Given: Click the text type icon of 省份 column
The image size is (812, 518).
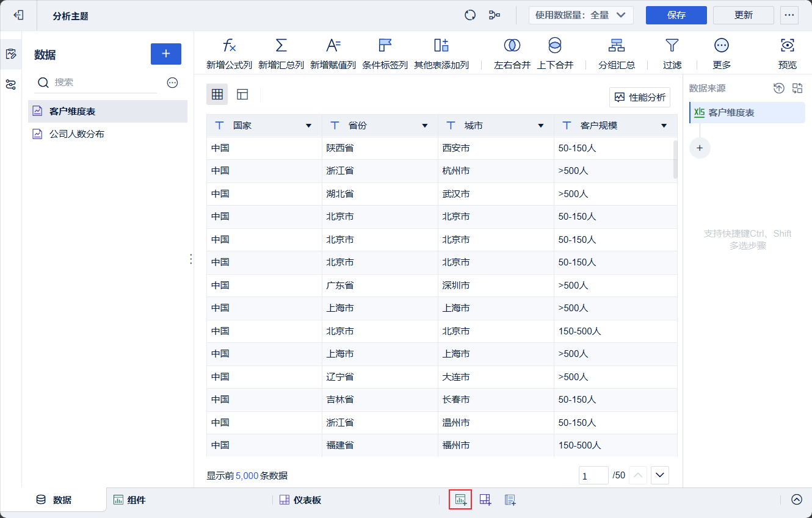Looking at the screenshot, I should (335, 125).
